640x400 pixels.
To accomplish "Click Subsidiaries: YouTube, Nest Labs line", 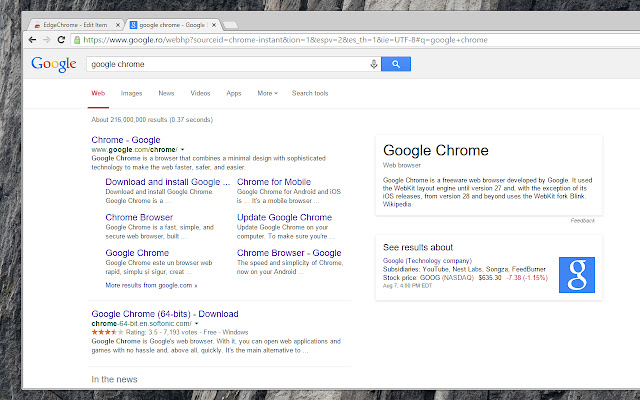I will point(464,269).
